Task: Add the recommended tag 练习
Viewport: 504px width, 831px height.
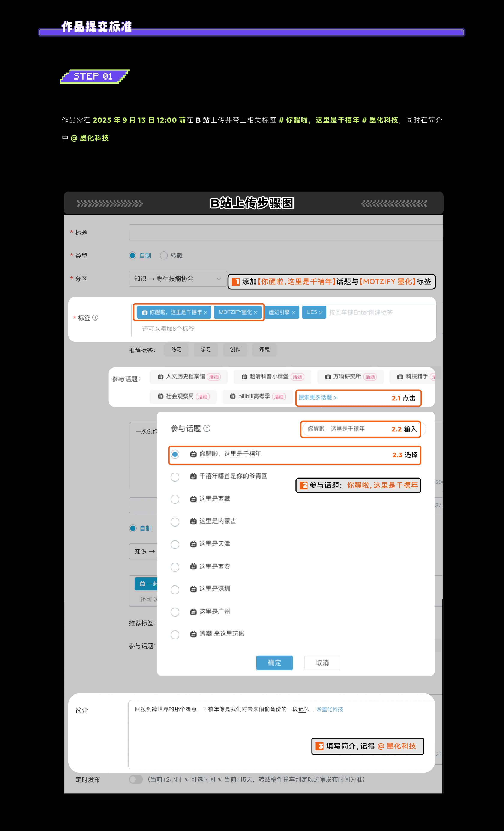Action: point(176,349)
